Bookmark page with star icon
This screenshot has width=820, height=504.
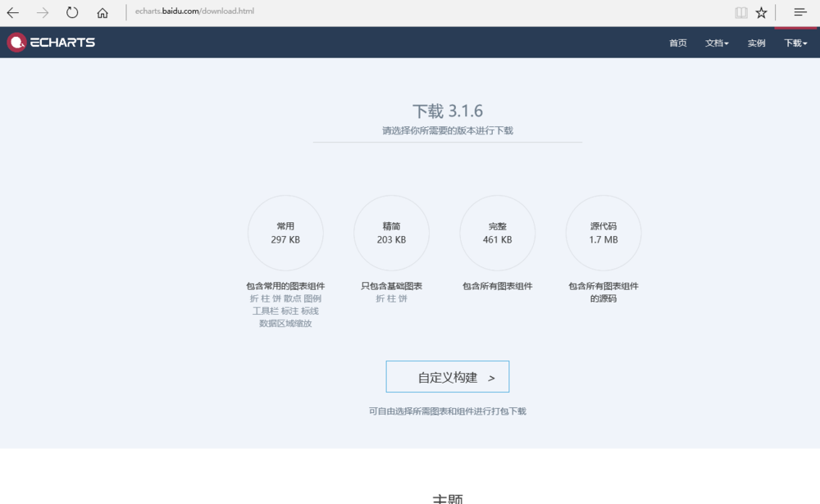pos(762,12)
